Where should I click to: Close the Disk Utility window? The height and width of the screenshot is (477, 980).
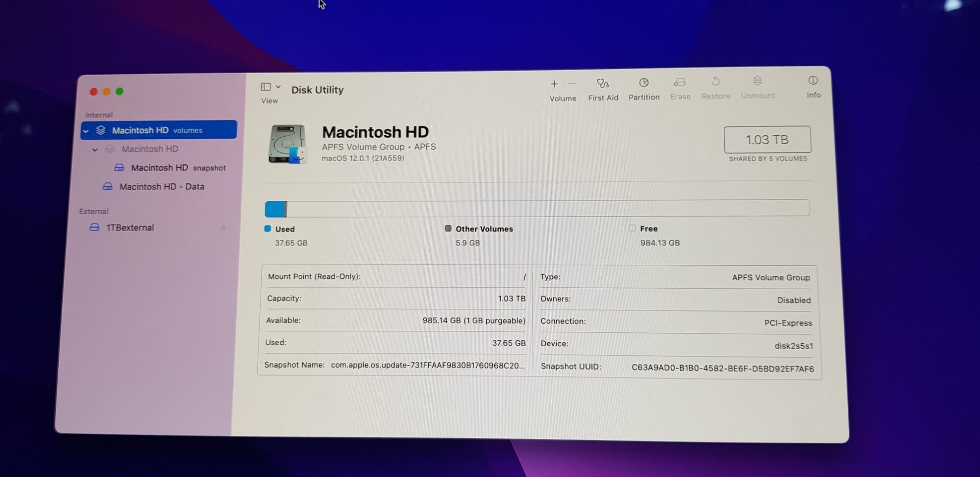click(94, 92)
